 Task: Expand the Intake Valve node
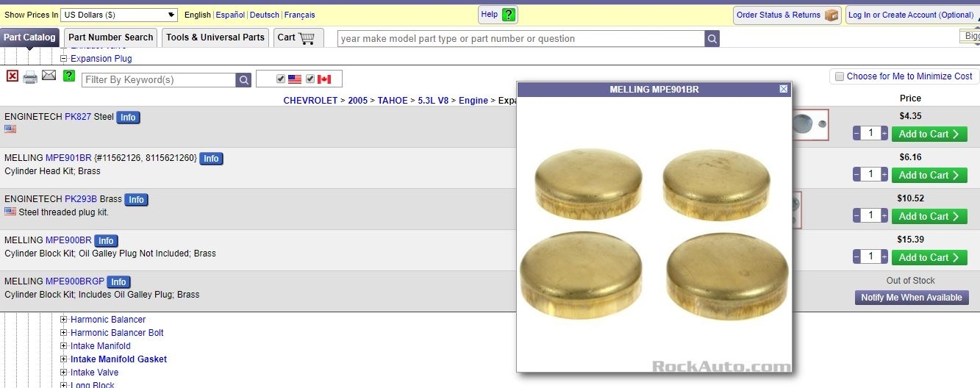(x=64, y=373)
